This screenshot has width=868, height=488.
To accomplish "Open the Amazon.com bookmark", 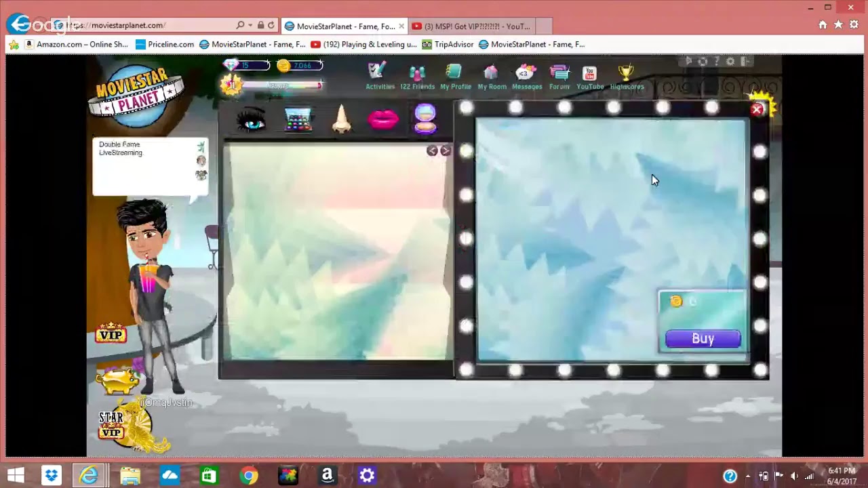I will point(76,45).
